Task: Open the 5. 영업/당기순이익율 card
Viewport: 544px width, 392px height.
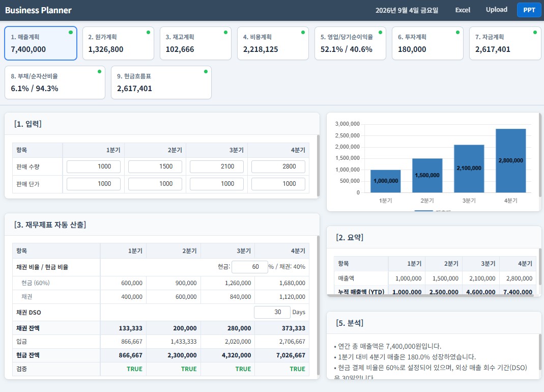Action: click(x=350, y=43)
